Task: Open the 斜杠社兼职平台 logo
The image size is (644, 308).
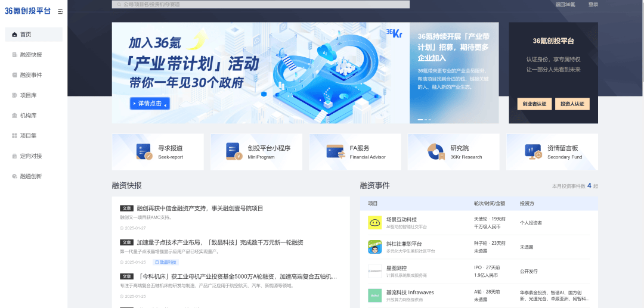Action: 374,247
